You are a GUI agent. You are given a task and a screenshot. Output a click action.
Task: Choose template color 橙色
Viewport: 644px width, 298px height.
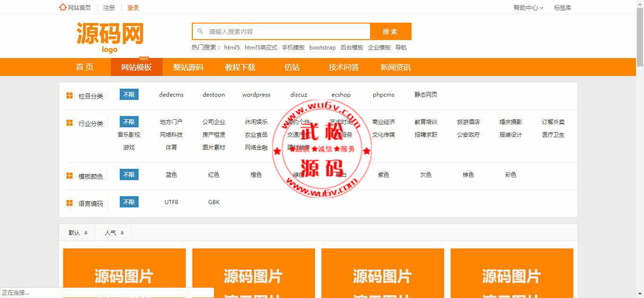point(256,175)
